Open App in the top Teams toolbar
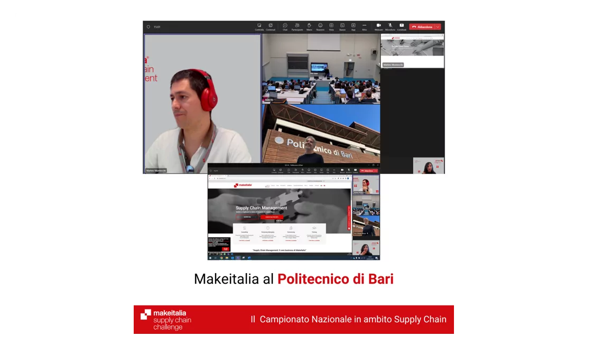Screen dimensions: 603x364 coord(353,27)
